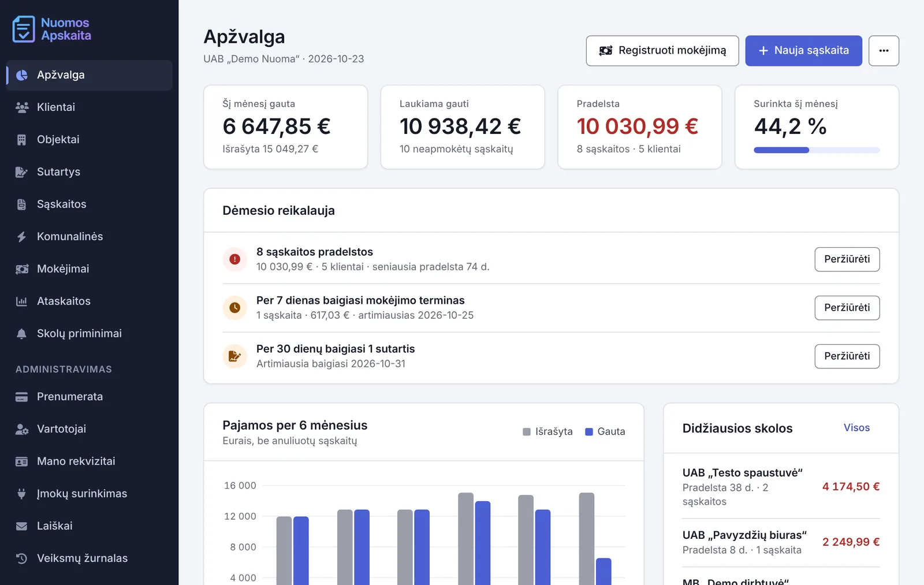
Task: Open the Visos link in Didžiausios skolos
Action: (856, 428)
